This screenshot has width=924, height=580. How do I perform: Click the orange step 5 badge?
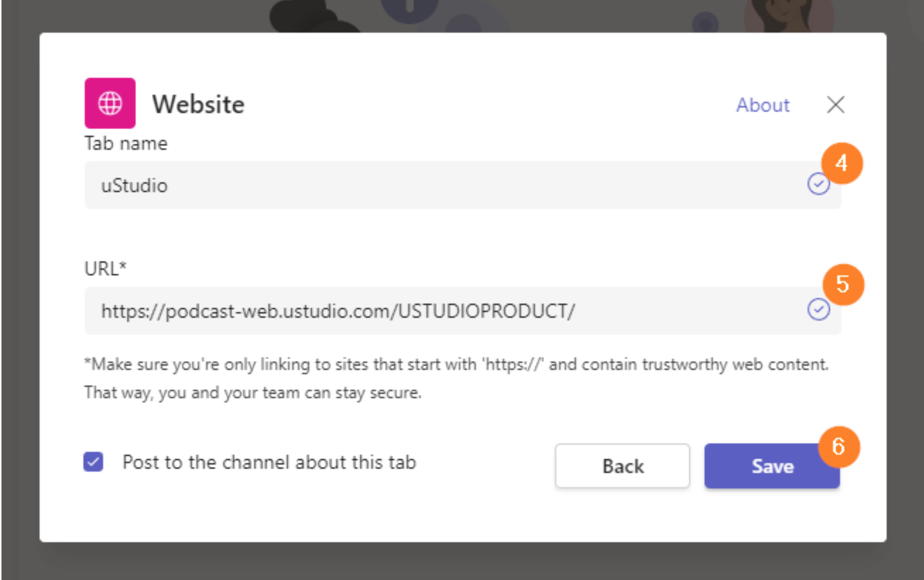[843, 284]
